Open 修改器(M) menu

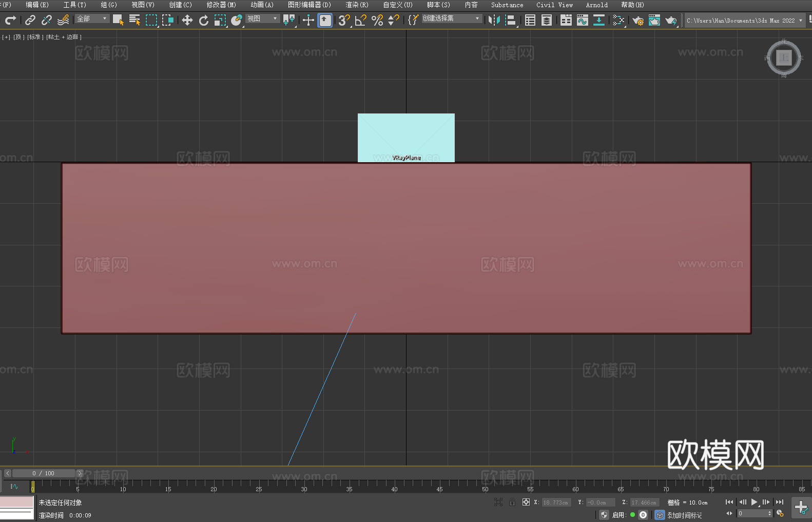pos(221,5)
